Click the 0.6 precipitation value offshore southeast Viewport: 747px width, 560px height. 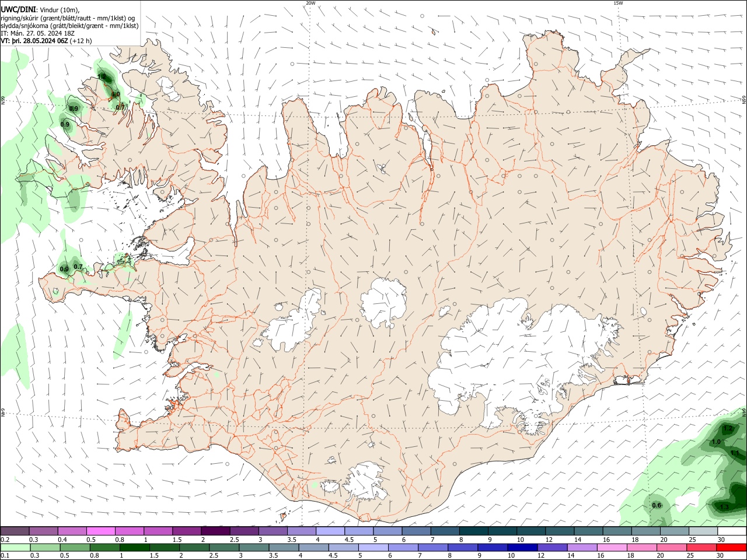657,505
